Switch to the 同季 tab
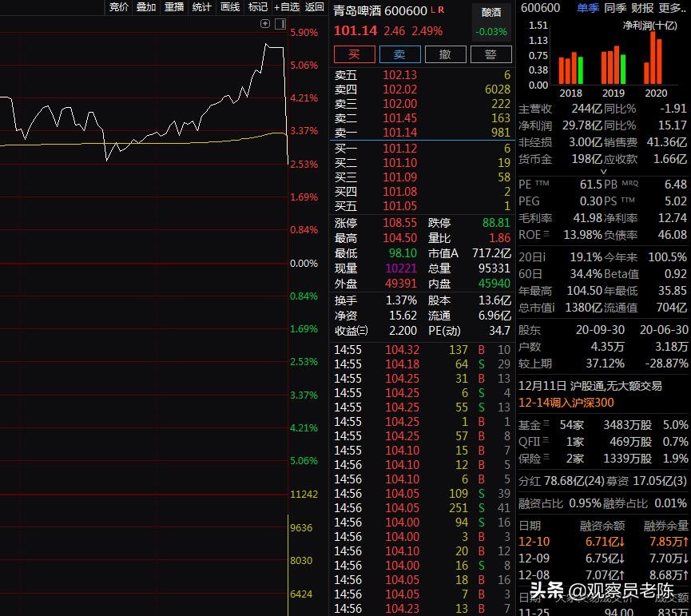Viewport: 691px width, 616px height. point(615,8)
